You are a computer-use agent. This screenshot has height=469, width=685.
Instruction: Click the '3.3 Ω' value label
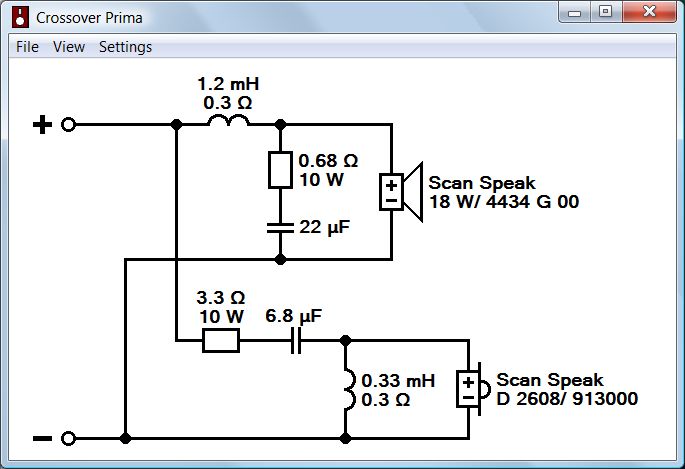point(221,298)
